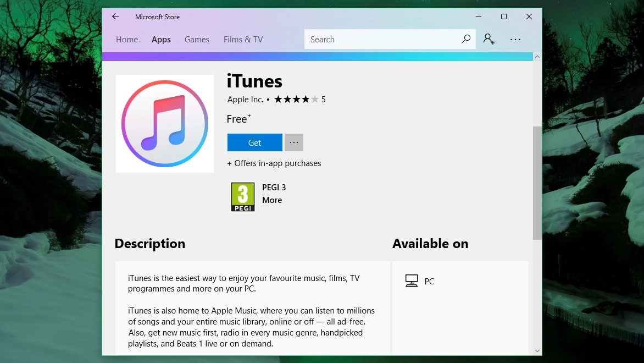The image size is (644, 363).
Task: Open the account sign-in icon
Action: tap(488, 39)
